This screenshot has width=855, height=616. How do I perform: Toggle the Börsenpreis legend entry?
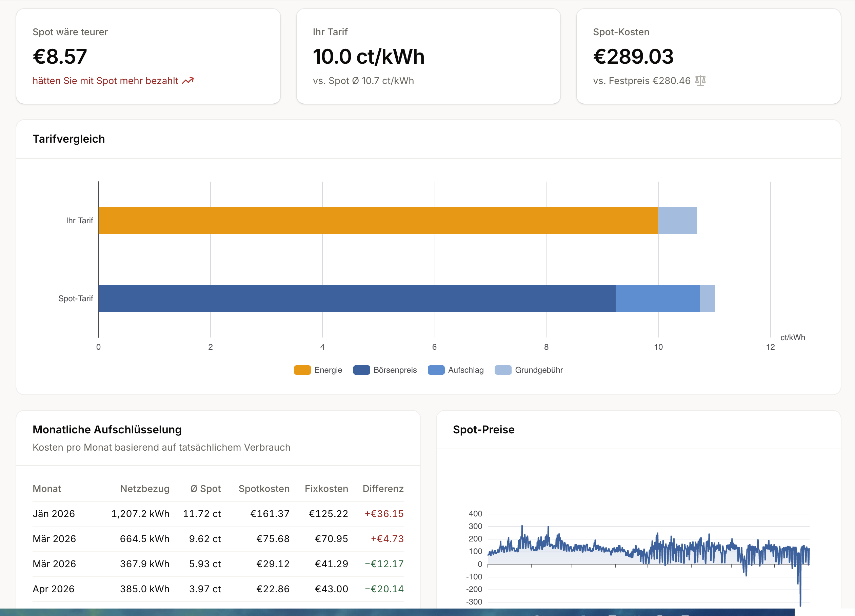point(385,370)
